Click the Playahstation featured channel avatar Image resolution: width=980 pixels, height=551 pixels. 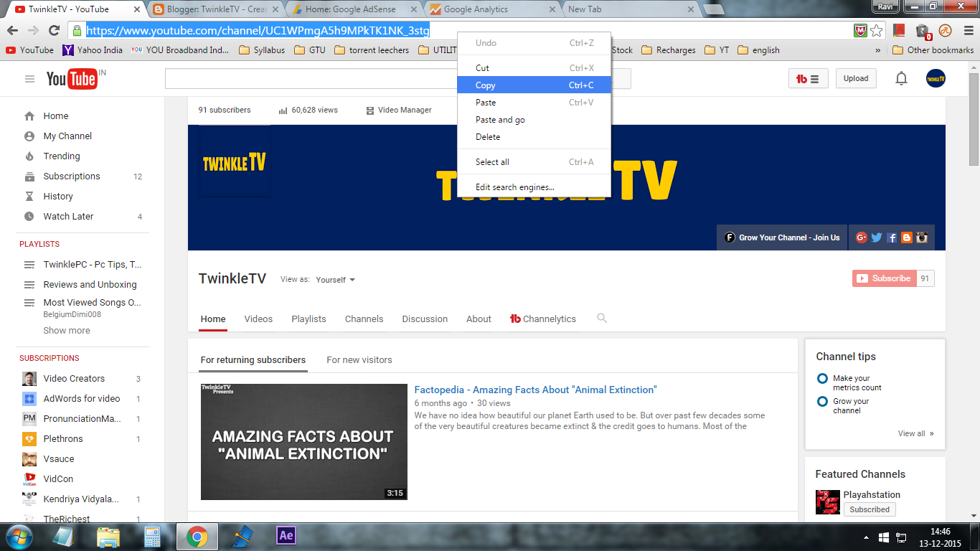coord(827,502)
